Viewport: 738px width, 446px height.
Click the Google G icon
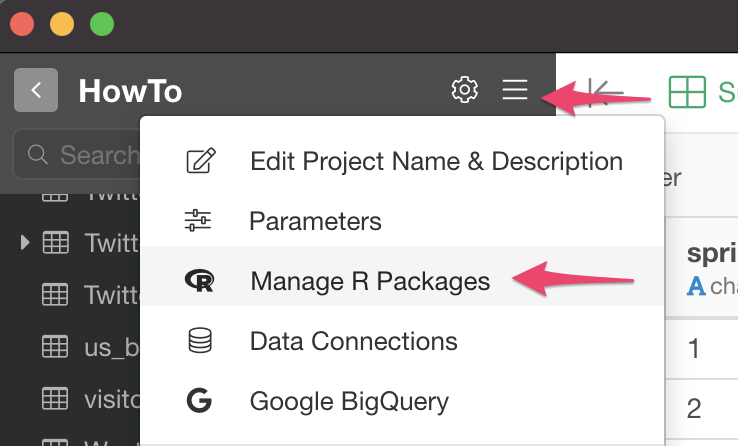click(x=199, y=401)
